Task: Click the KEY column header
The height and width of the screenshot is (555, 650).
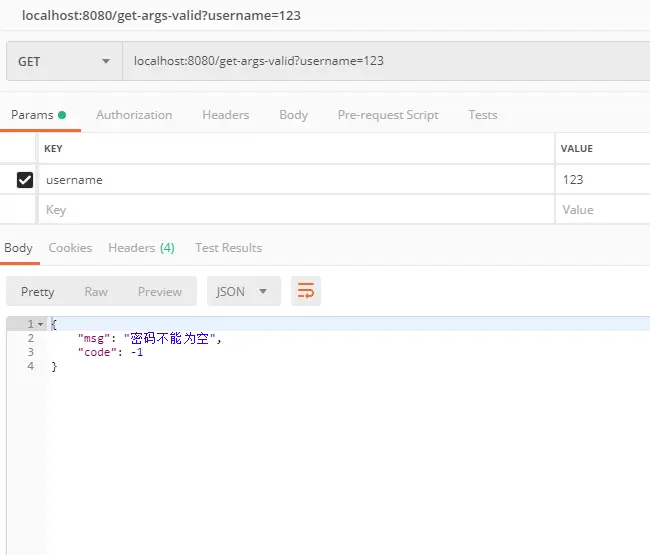Action: click(53, 149)
